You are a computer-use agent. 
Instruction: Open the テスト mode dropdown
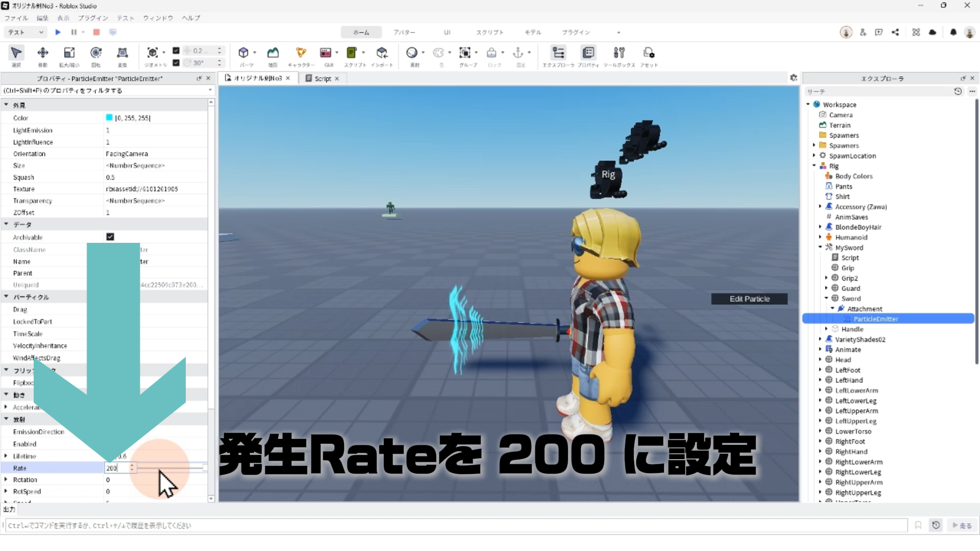click(26, 32)
